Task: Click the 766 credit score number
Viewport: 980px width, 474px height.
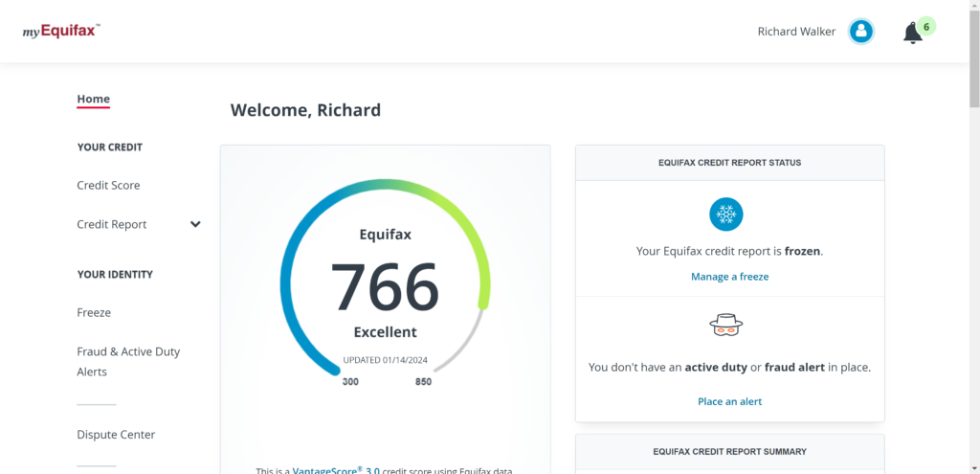Action: [385, 287]
